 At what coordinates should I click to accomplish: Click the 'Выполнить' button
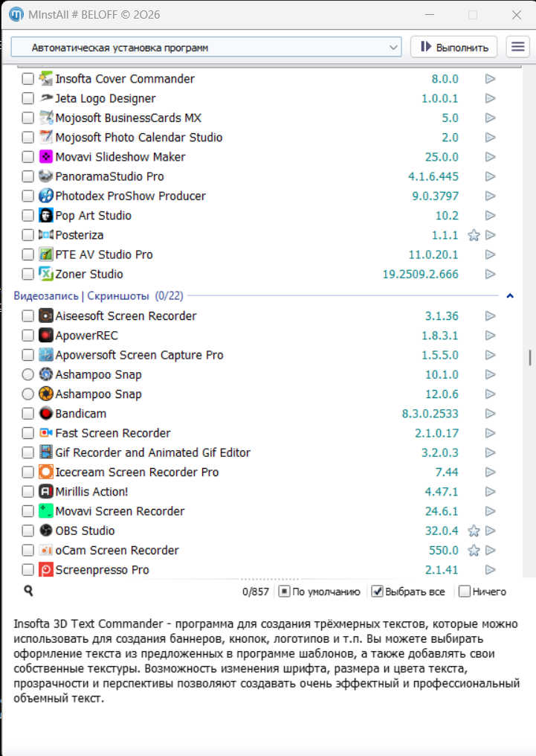(453, 47)
